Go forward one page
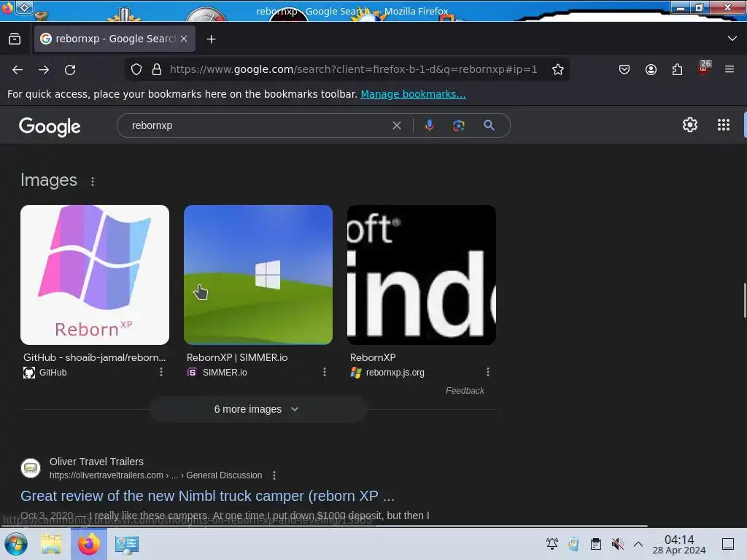Screen dimensions: 747x560 pyautogui.click(x=44, y=69)
